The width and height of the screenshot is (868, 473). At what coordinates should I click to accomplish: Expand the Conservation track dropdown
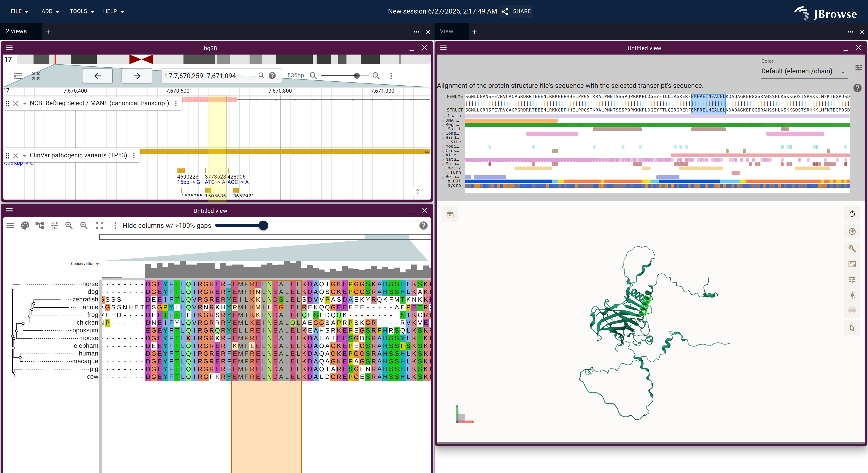97,264
